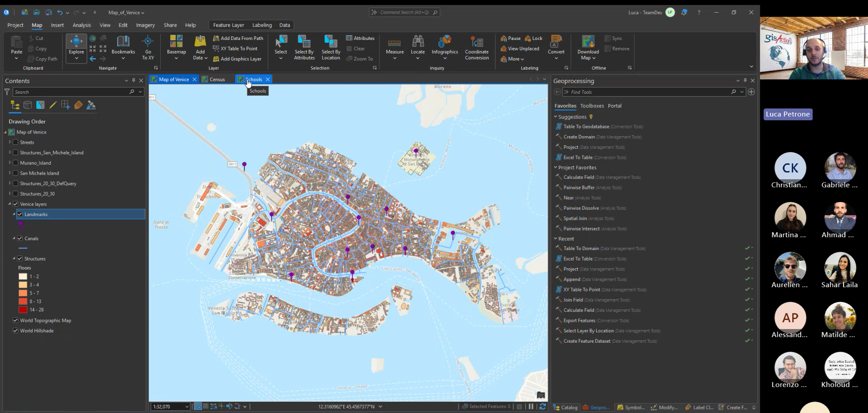Click the Contents filter funnel icon
This screenshot has width=868, height=413.
[x=7, y=92]
